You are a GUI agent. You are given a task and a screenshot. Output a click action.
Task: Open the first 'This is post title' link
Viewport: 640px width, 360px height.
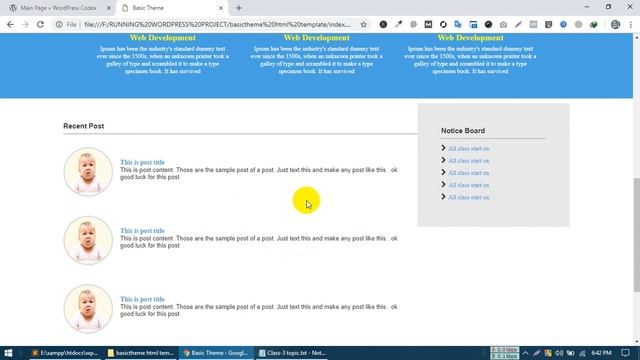(142, 162)
